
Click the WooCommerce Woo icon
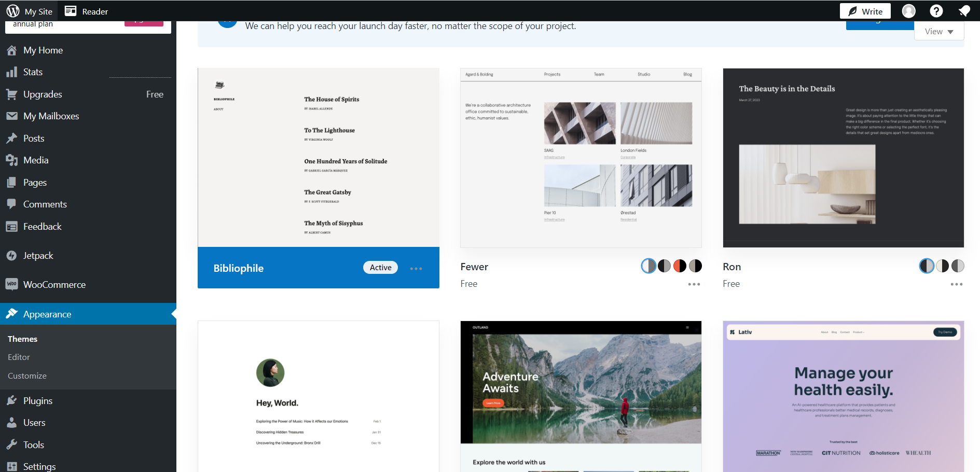11,284
